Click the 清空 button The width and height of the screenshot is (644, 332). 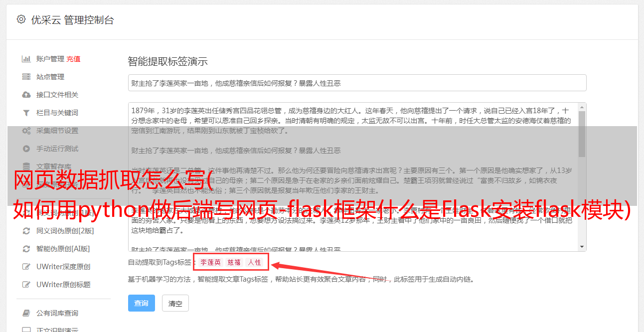pos(175,303)
